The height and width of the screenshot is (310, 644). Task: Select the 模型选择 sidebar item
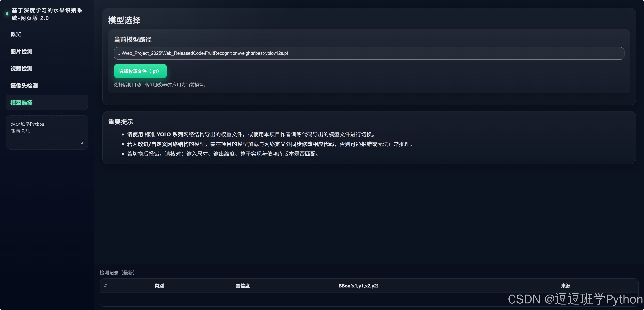pyautogui.click(x=21, y=103)
